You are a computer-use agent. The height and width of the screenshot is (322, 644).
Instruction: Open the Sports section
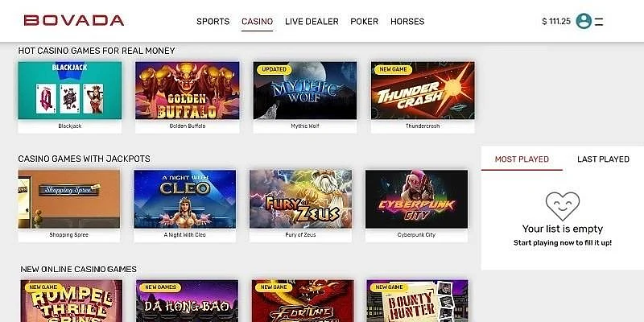(x=213, y=22)
